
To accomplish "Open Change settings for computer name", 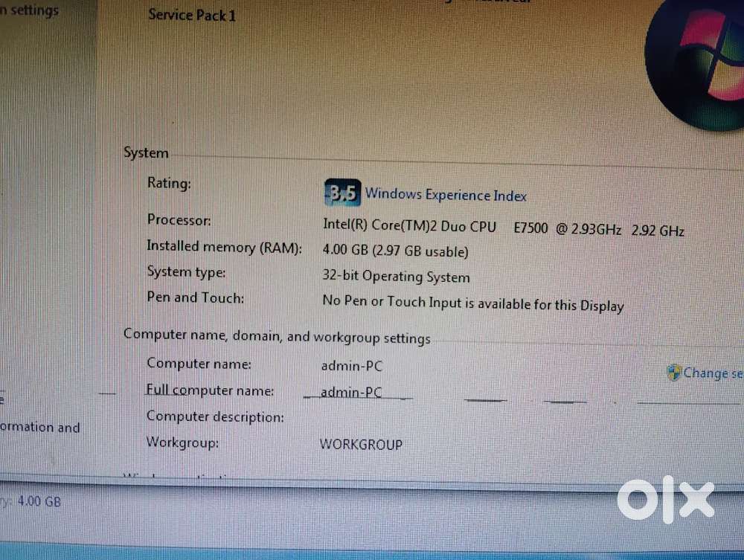I will 712,373.
